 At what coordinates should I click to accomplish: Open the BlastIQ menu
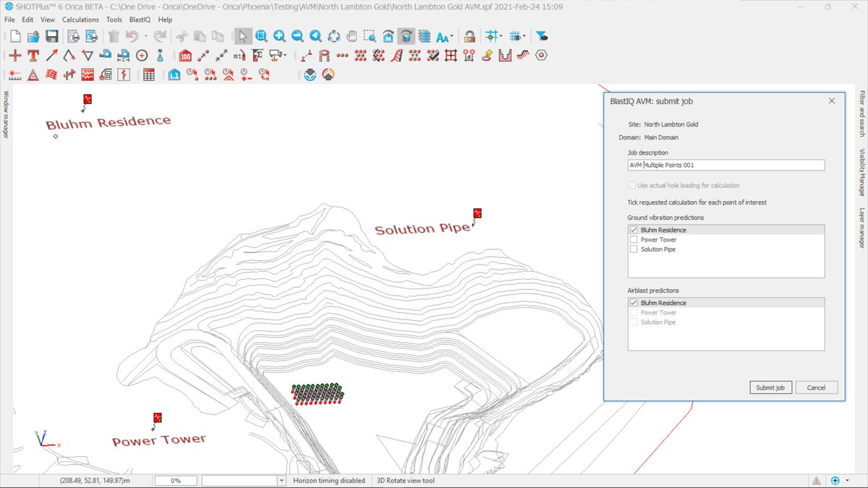click(x=140, y=19)
